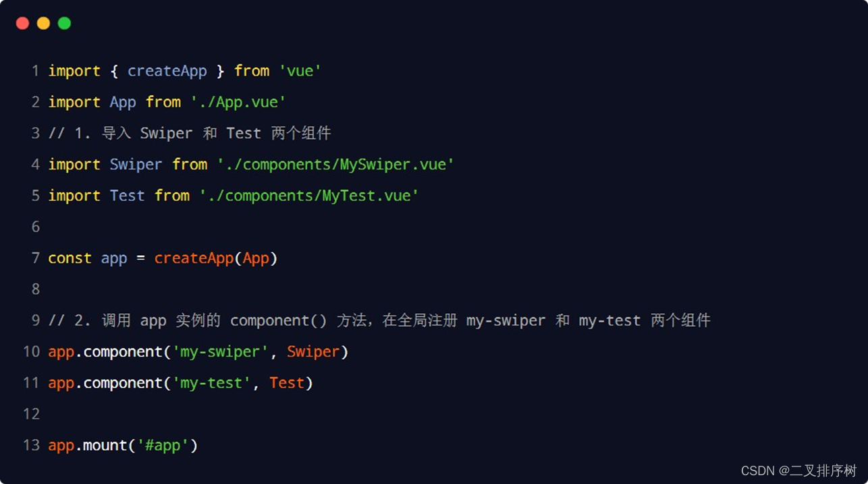Click the yellow minimize dot
This screenshot has height=484, width=868.
(x=43, y=24)
